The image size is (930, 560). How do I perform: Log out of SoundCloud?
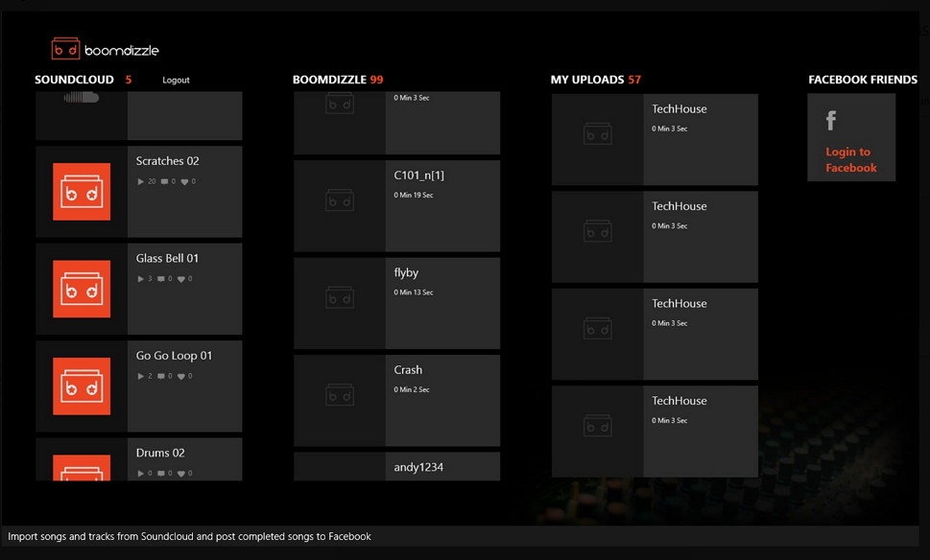coord(176,80)
